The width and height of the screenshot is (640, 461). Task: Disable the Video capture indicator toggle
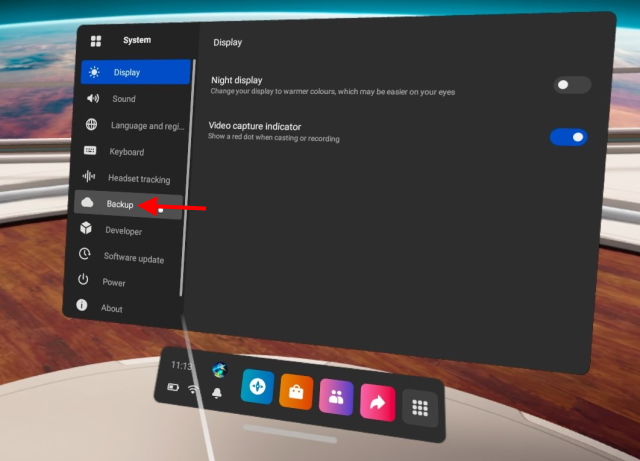[x=569, y=137]
